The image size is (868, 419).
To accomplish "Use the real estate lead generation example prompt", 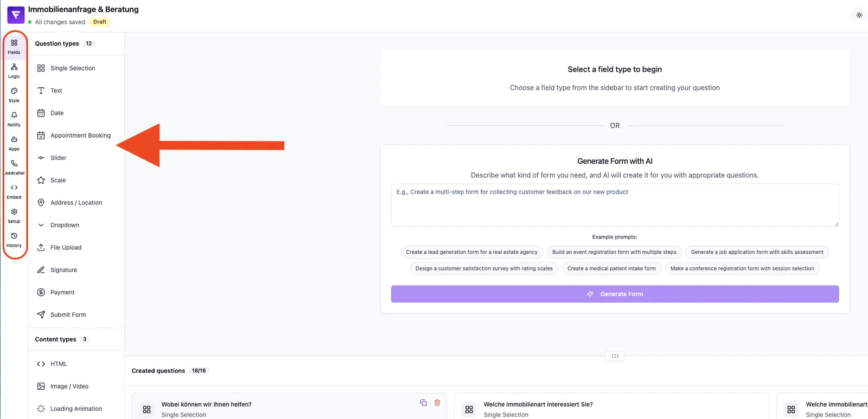I will point(471,252).
